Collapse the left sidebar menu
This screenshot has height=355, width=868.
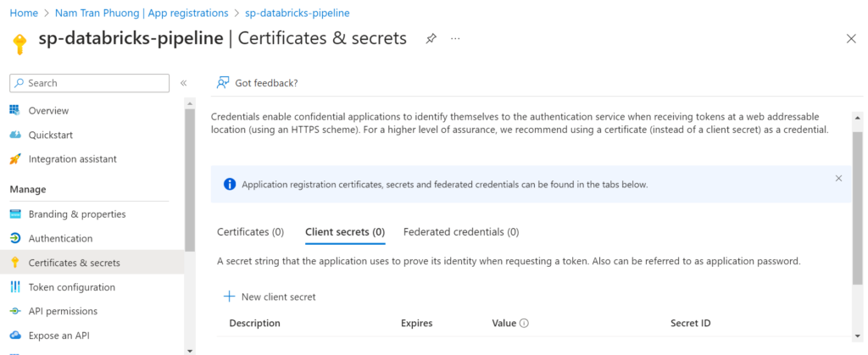[183, 83]
